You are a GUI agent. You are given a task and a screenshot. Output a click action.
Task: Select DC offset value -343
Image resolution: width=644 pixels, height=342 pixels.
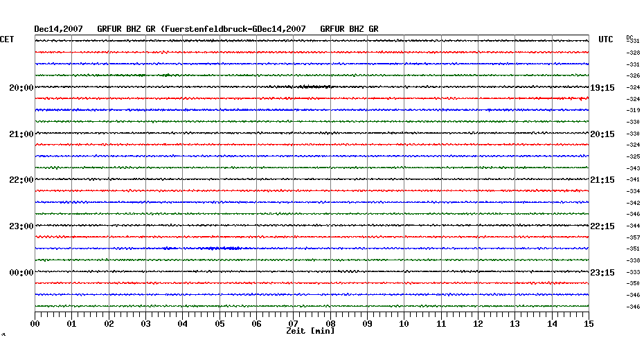633,168
